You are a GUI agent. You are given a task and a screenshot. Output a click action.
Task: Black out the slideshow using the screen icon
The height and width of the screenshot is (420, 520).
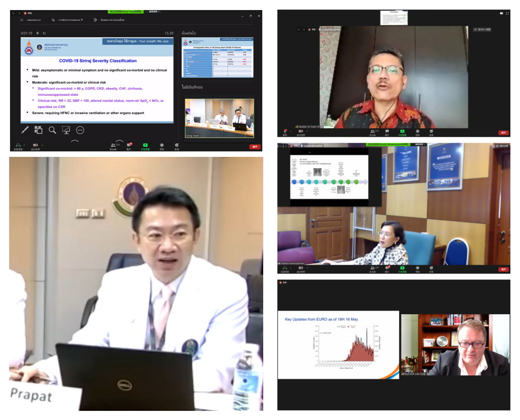66,130
